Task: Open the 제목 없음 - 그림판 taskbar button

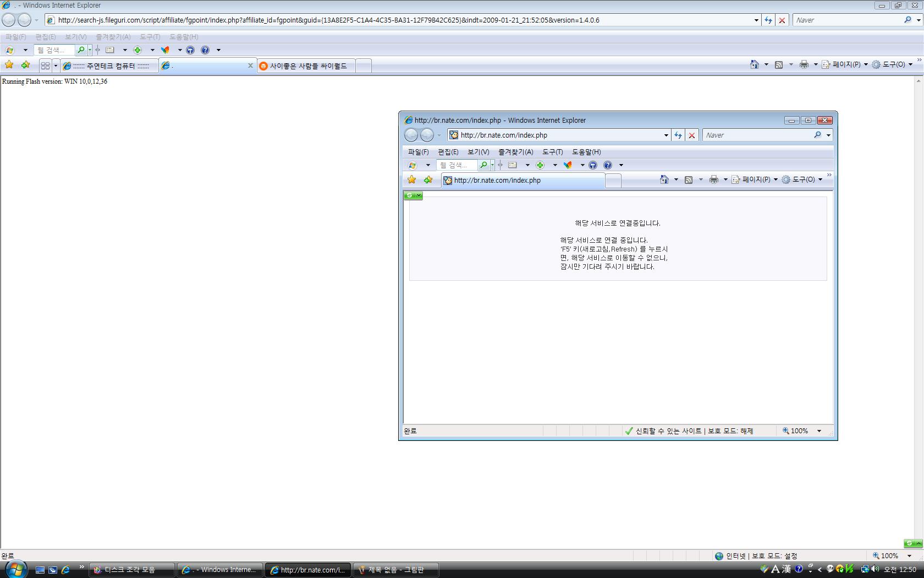Action: [396, 570]
